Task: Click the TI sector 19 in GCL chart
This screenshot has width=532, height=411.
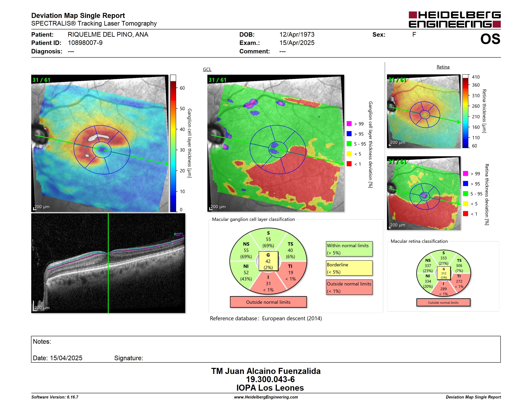Action: pyautogui.click(x=290, y=273)
